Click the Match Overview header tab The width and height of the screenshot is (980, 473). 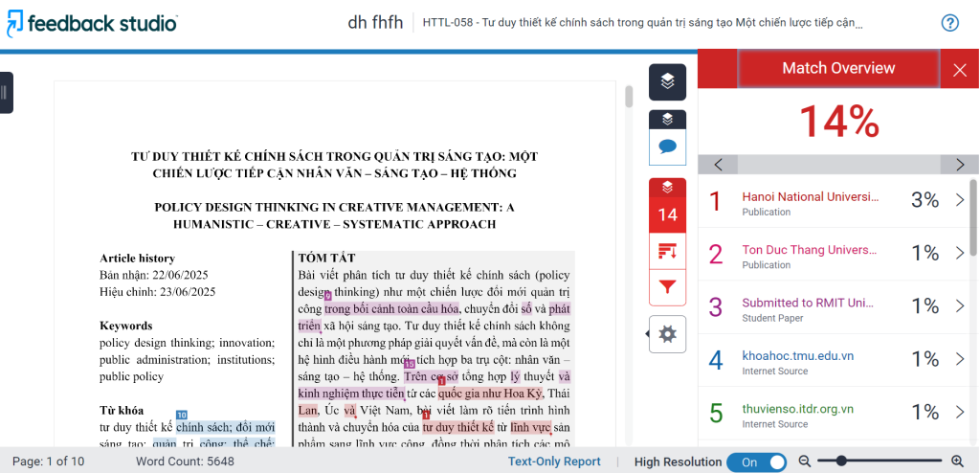[x=838, y=68]
